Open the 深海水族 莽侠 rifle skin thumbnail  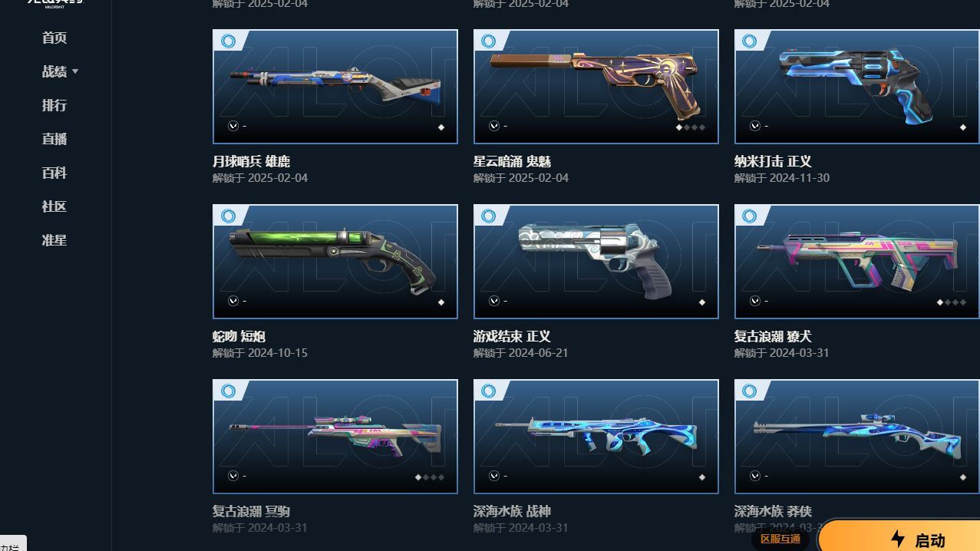[856, 437]
